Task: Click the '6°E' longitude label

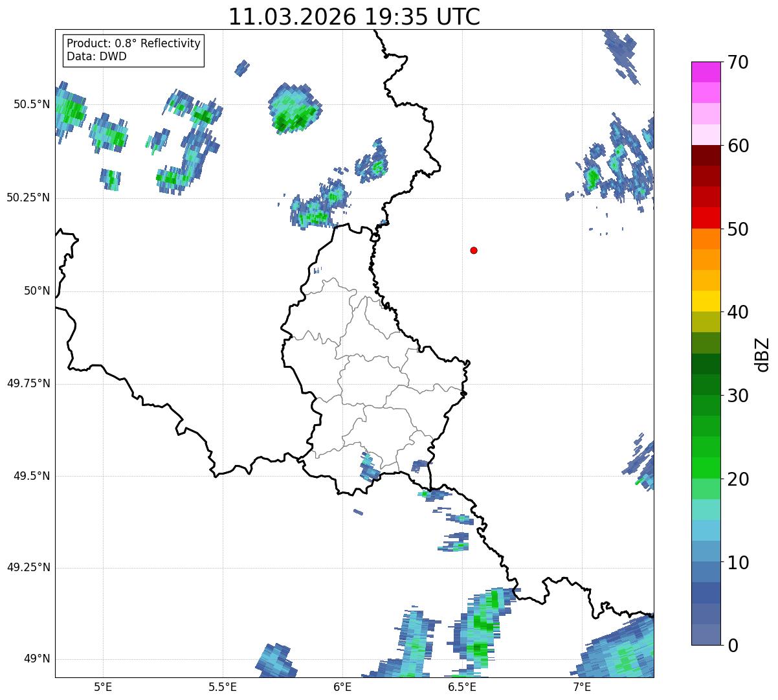Action: click(x=342, y=686)
